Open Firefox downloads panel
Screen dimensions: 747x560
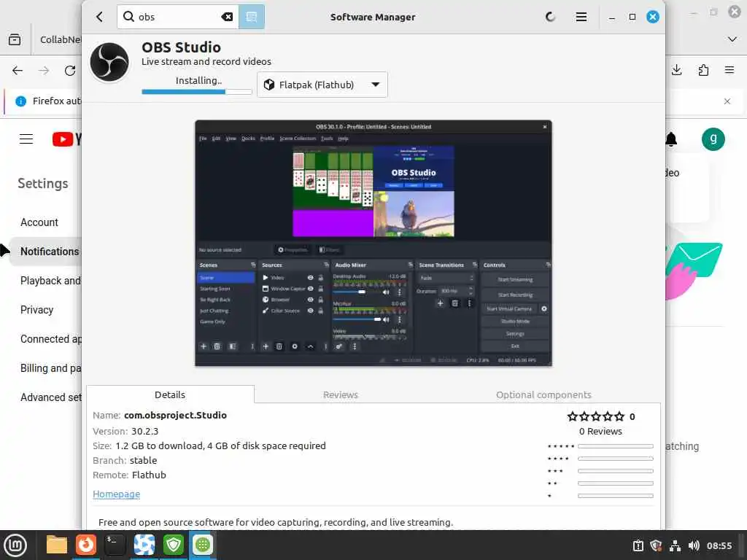click(676, 71)
